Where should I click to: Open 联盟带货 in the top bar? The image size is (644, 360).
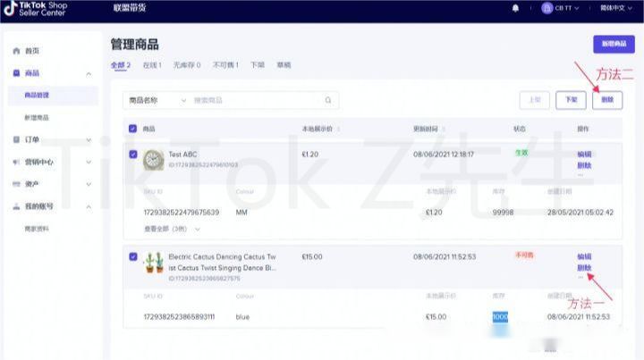(x=130, y=8)
